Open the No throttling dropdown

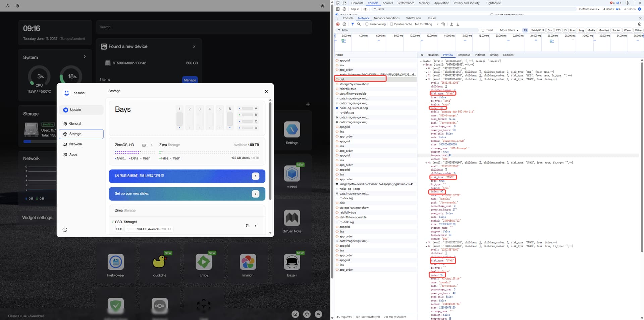click(427, 24)
